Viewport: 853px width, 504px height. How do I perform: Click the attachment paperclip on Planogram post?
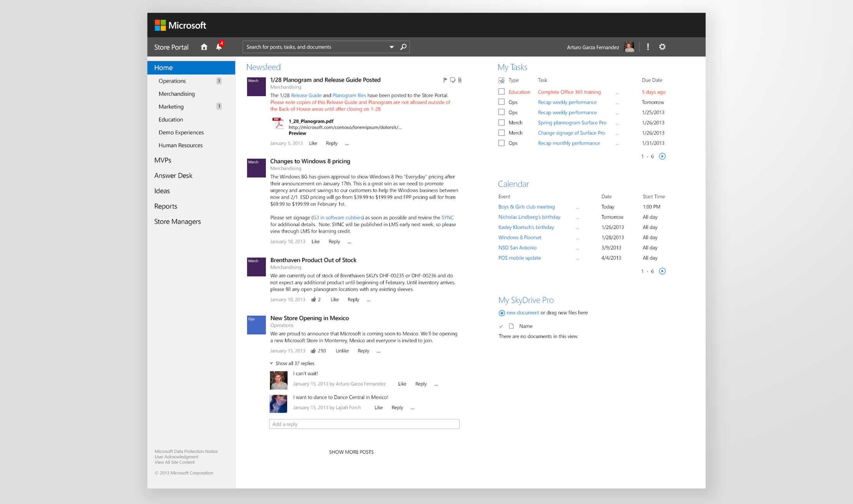tap(460, 80)
